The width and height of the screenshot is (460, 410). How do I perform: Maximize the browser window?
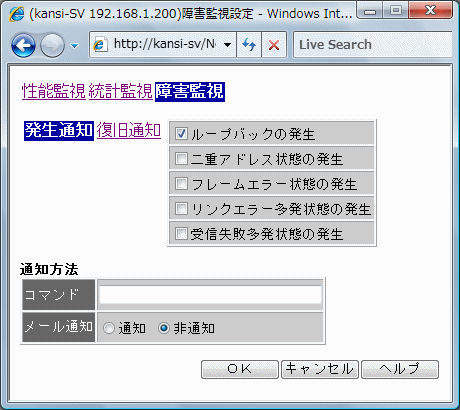(x=395, y=10)
